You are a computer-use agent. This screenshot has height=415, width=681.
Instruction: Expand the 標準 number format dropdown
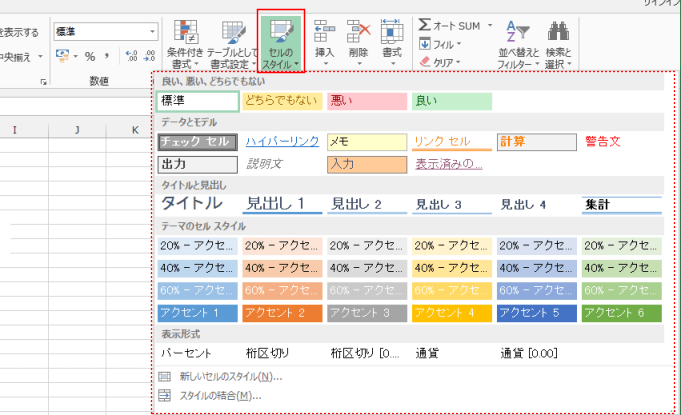[152, 32]
